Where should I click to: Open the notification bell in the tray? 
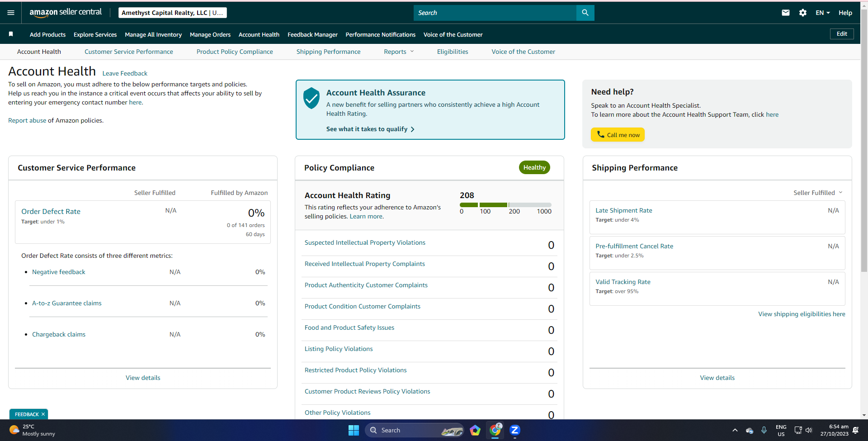click(855, 430)
